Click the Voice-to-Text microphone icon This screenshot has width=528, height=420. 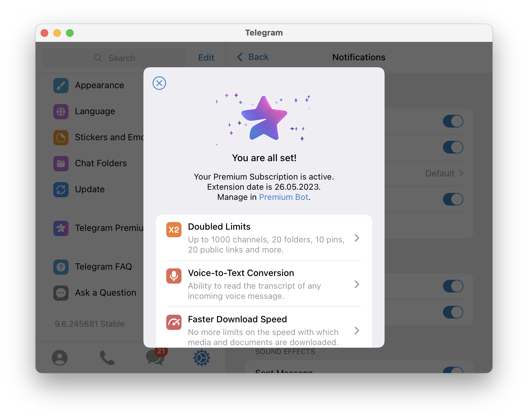point(174,276)
